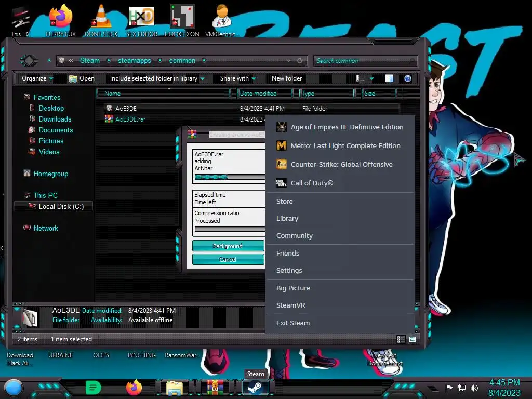Launch Metro: Last Light Complete Edition
Screen dimensions: 532x399
(340, 145)
